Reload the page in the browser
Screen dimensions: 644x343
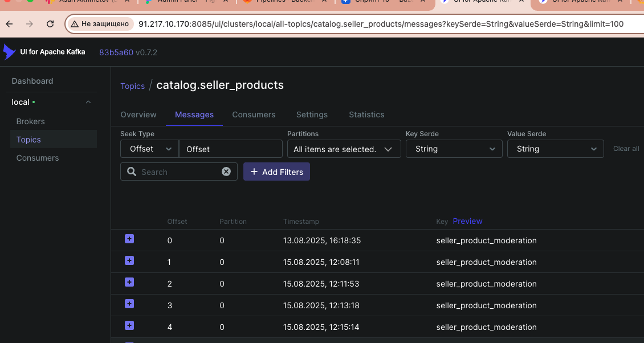50,24
